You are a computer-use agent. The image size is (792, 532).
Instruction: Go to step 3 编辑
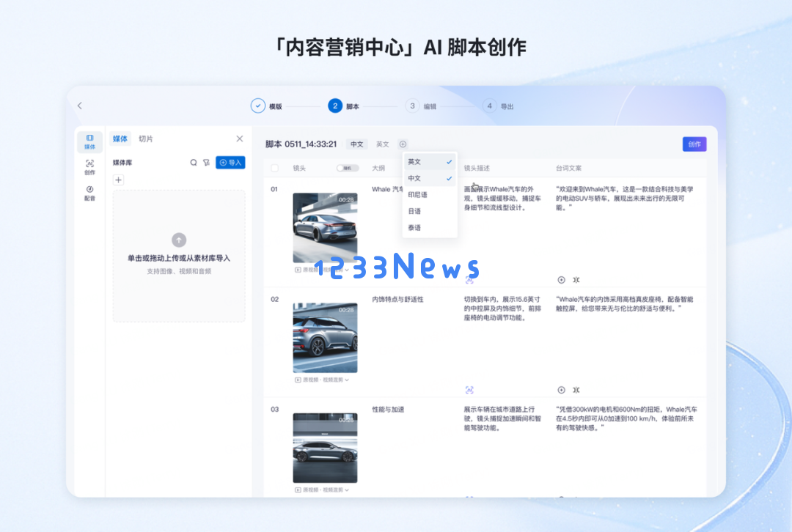pos(421,106)
